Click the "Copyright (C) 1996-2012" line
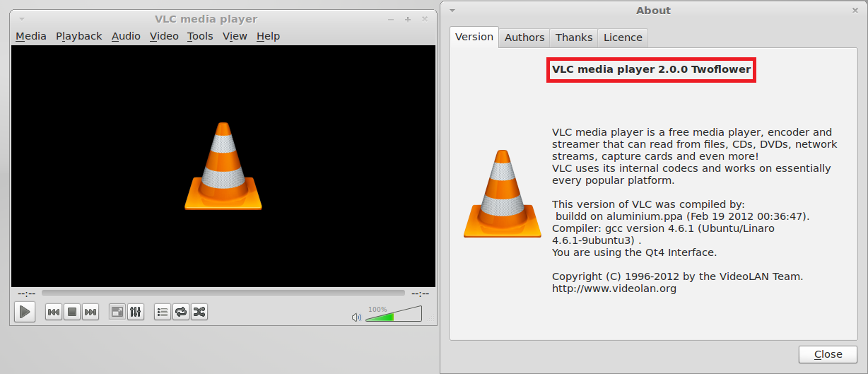The width and height of the screenshot is (868, 374). point(677,276)
